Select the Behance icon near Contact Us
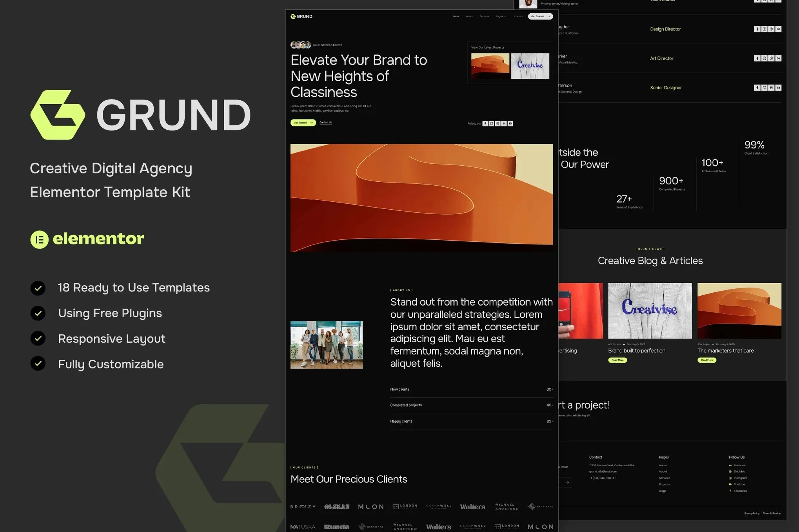The width and height of the screenshot is (799, 532). (504, 123)
